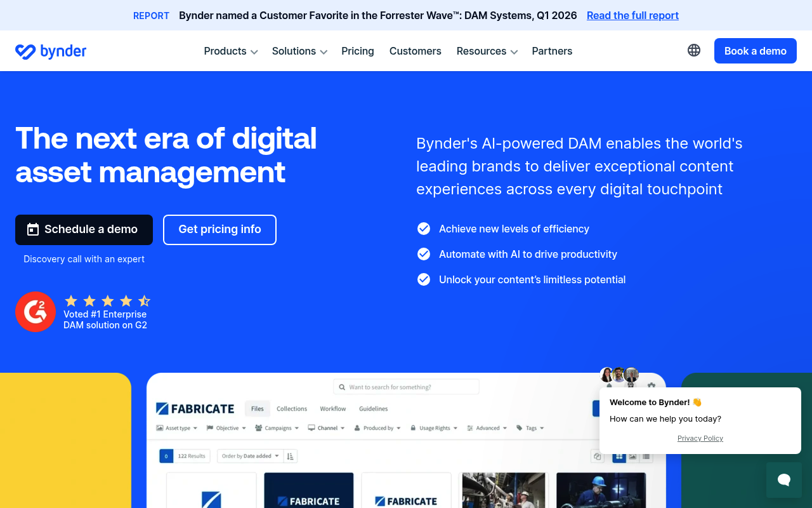This screenshot has height=508, width=812.
Task: Click the Welcome to Bynder! chat message
Action: click(656, 402)
